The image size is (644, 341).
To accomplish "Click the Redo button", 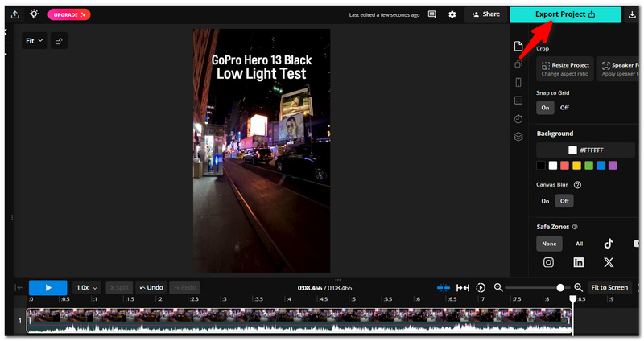I will (185, 288).
